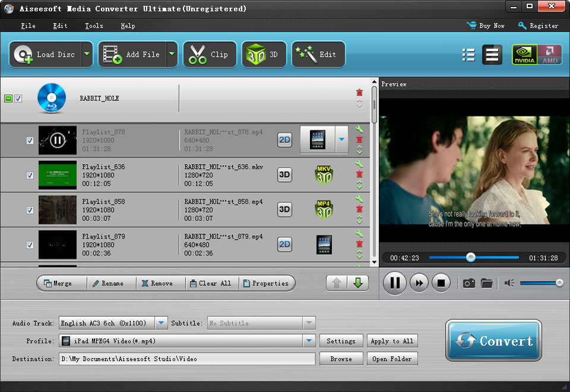Mute audio with the speaker icon
570x392 pixels.
[x=509, y=283]
